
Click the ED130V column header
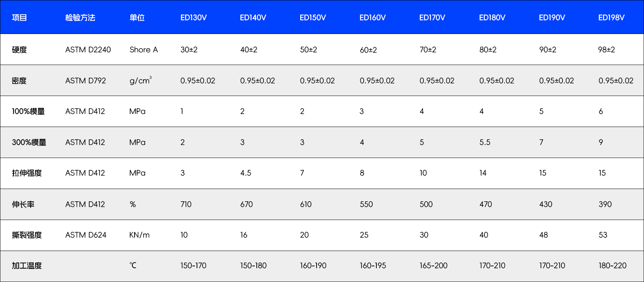(x=193, y=18)
